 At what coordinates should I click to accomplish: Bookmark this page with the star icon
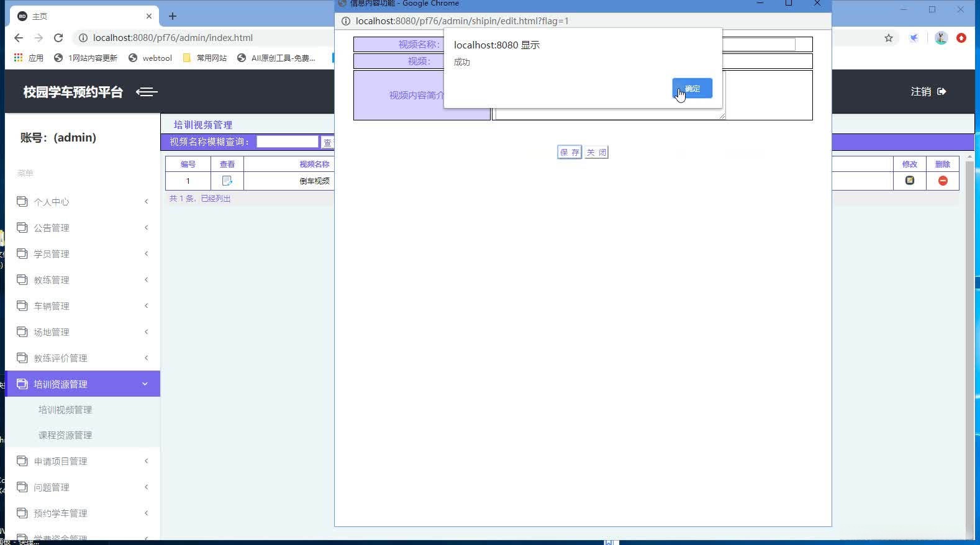[889, 38]
